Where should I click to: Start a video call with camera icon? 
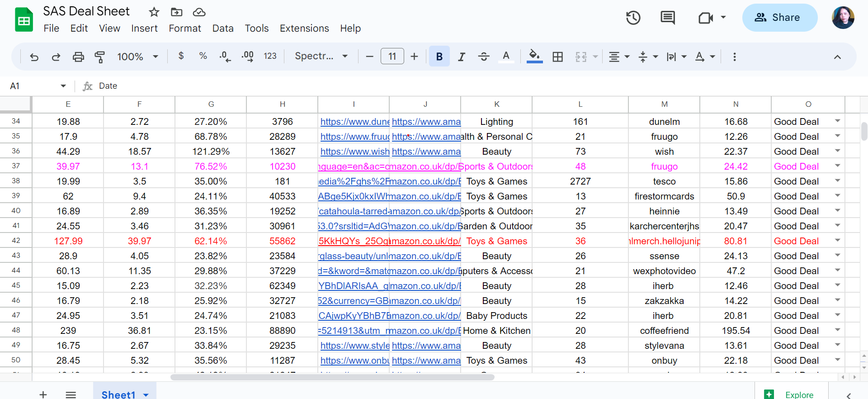click(706, 18)
